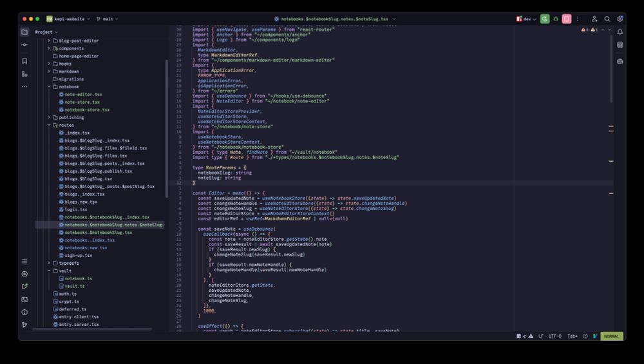Expand the publishing folder
The height and width of the screenshot is (364, 644).
click(49, 117)
